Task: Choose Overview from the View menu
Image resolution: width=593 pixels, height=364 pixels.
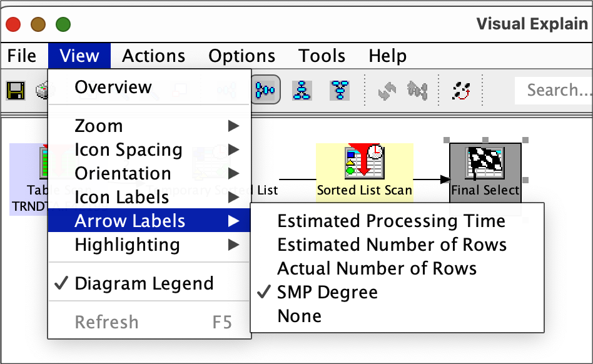Action: 113,87
